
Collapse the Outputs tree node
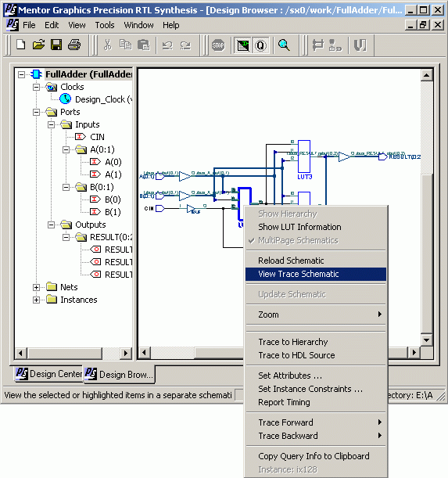point(51,225)
